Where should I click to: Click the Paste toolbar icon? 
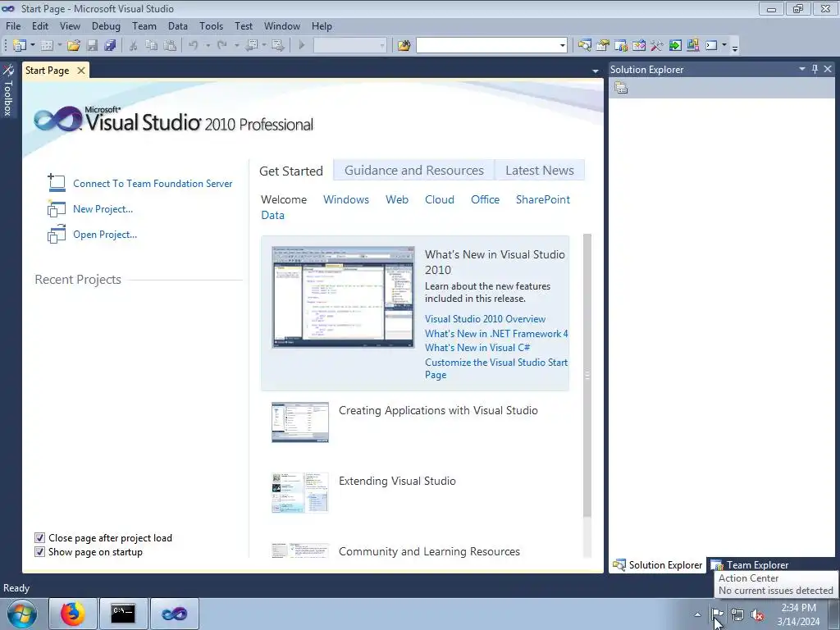[x=170, y=46]
